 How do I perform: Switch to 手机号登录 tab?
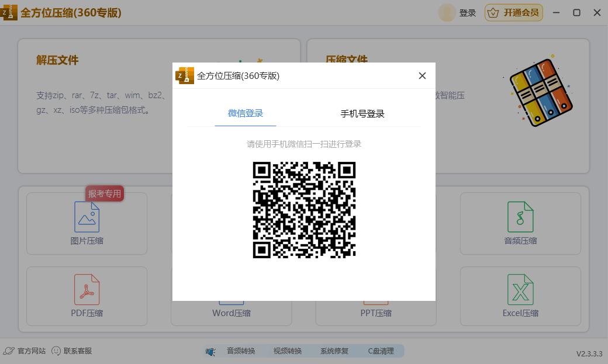tap(362, 114)
